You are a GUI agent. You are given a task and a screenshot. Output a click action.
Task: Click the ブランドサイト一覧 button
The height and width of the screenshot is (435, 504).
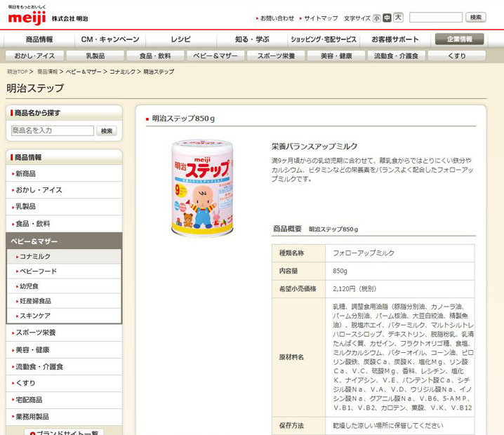click(64, 432)
